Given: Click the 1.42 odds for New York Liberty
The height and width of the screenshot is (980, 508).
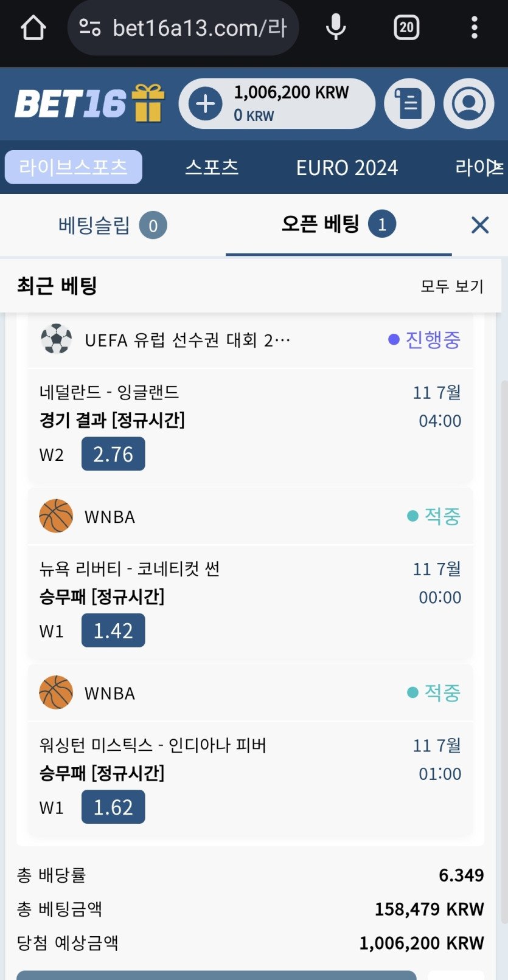Looking at the screenshot, I should click(113, 630).
